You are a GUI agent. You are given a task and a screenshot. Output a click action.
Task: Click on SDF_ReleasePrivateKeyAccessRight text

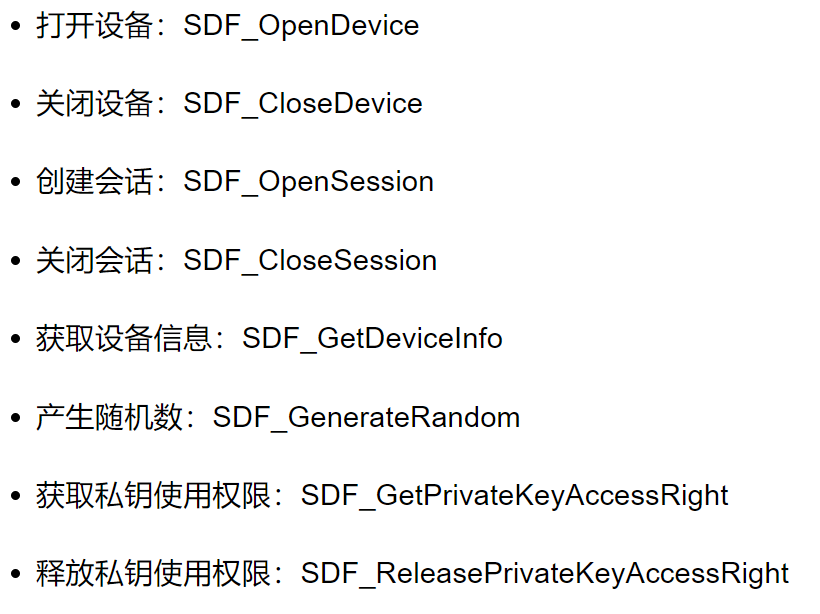[x=545, y=574]
